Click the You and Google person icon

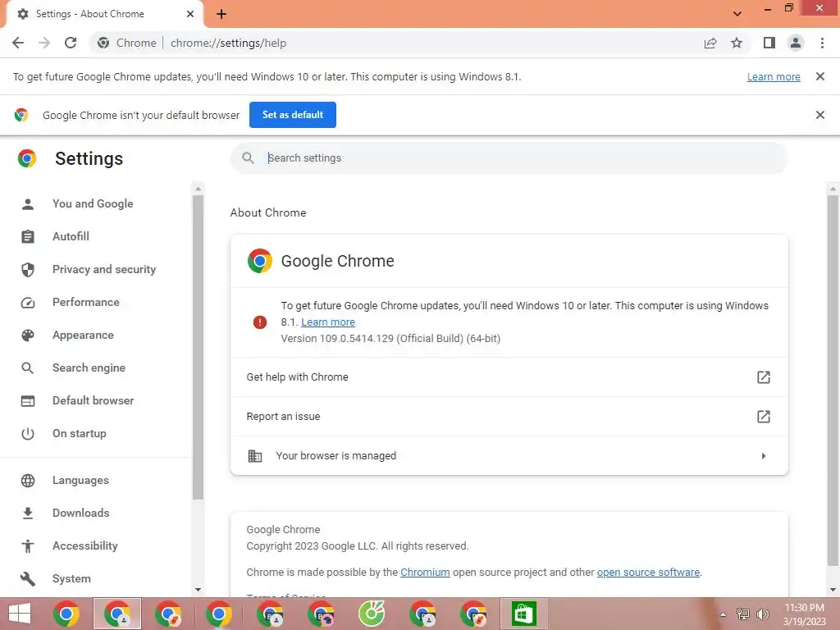[28, 204]
